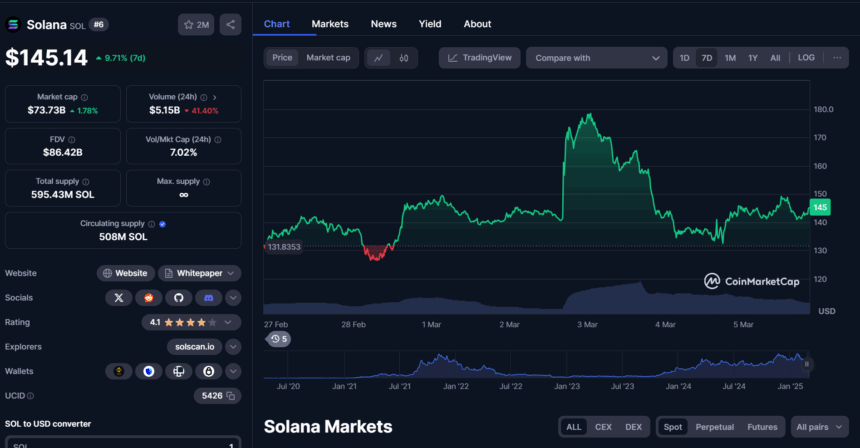Open the chart events history badge 5

point(279,339)
